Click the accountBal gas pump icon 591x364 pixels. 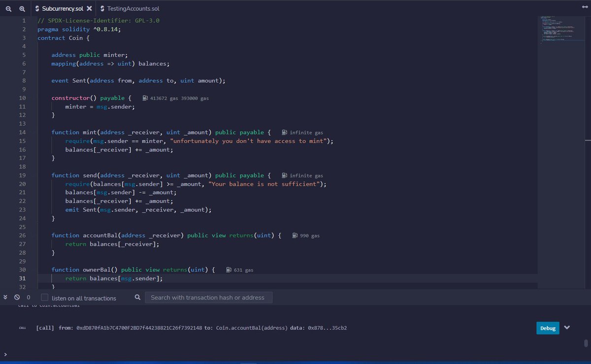295,236
